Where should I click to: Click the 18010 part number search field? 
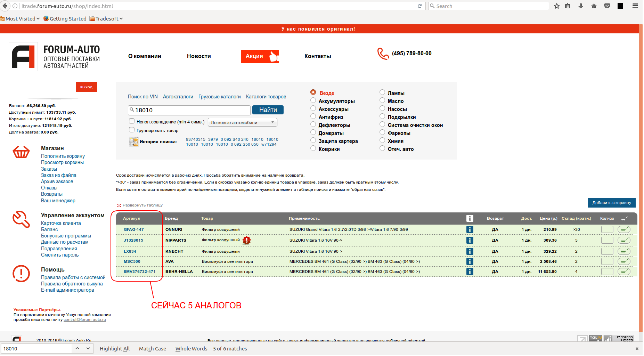click(x=189, y=110)
